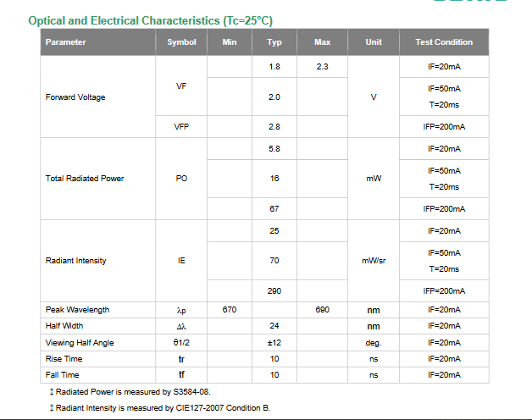Select the Typ column header
Screen dimensions: 532x420
coord(274,42)
